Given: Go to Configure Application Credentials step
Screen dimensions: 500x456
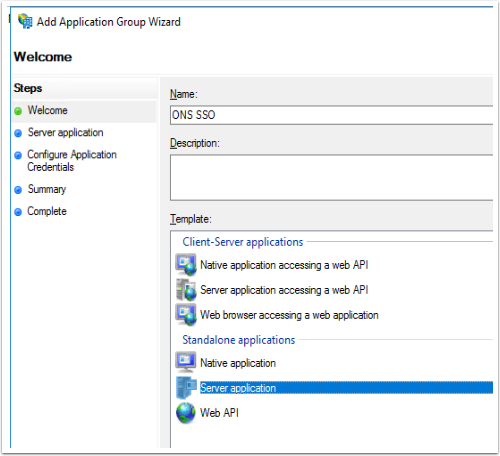Looking at the screenshot, I should click(x=72, y=161).
